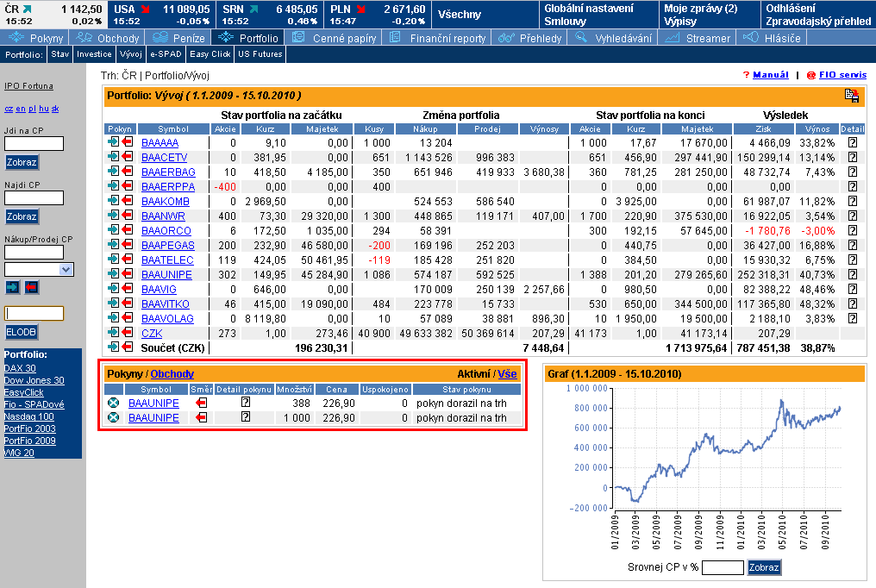Viewport: 876px width, 588px height.
Task: Click the sidebar buy arrow button
Action: click(x=12, y=287)
